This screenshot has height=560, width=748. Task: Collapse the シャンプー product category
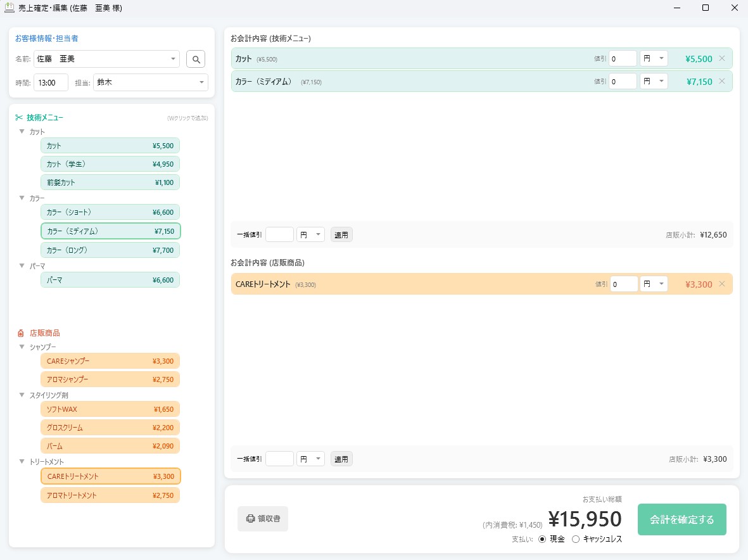click(22, 347)
